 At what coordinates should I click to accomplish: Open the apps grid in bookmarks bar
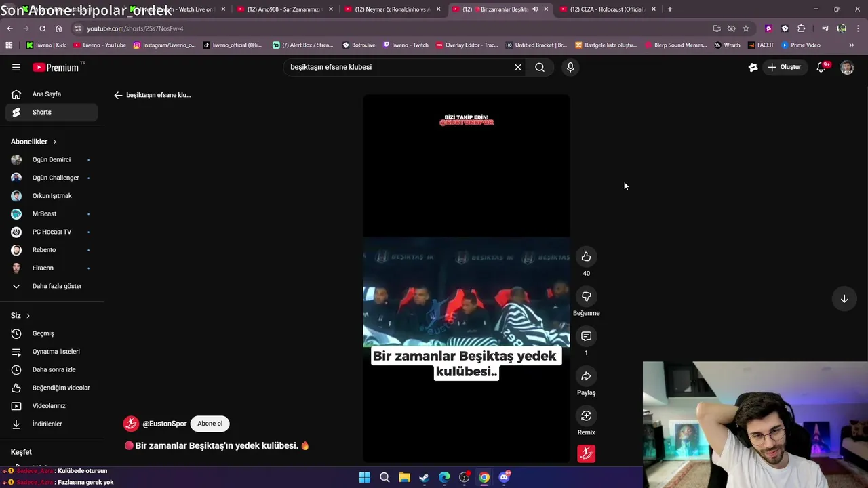coord(9,45)
